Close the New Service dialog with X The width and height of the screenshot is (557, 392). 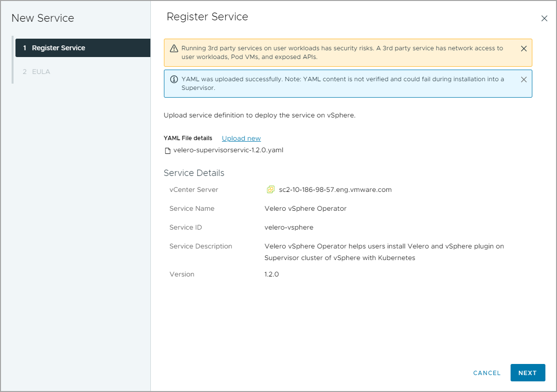544,18
